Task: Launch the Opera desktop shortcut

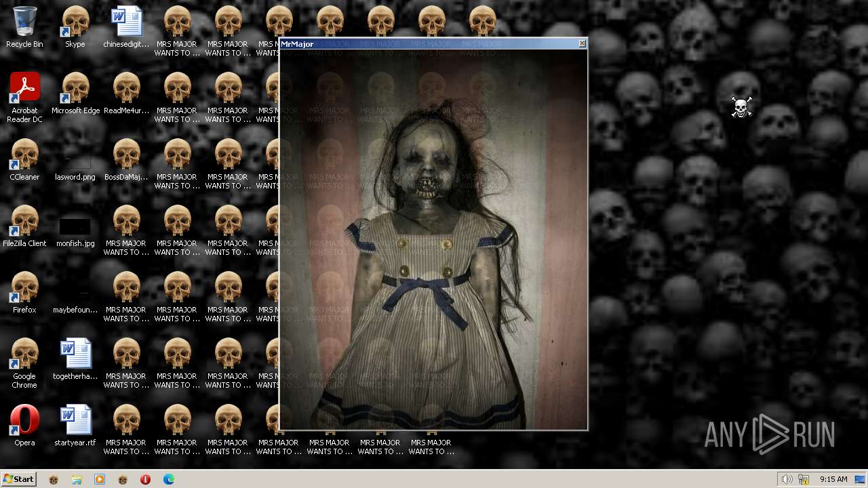Action: click(x=24, y=426)
